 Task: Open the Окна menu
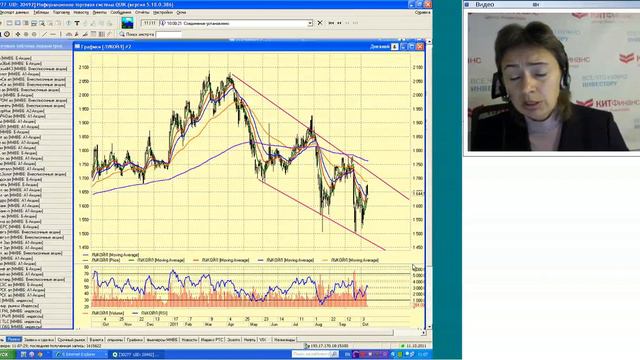click(x=181, y=13)
